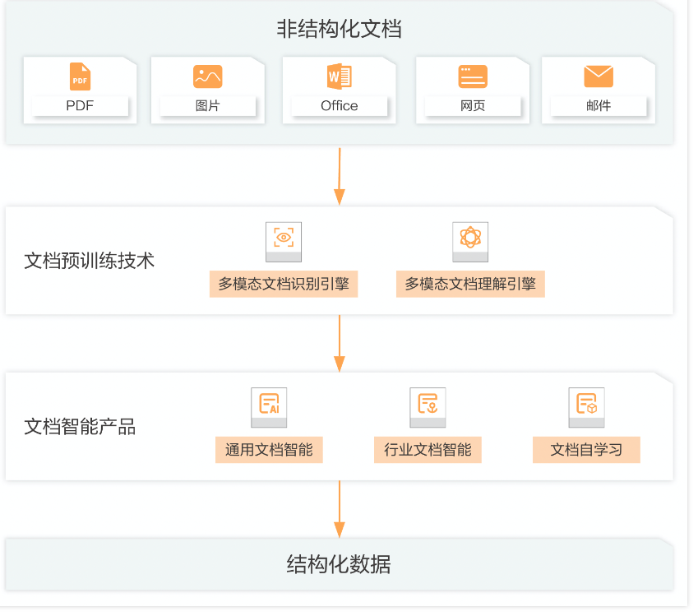This screenshot has width=698, height=616.
Task: Click the Office Word icon
Action: coord(338,76)
